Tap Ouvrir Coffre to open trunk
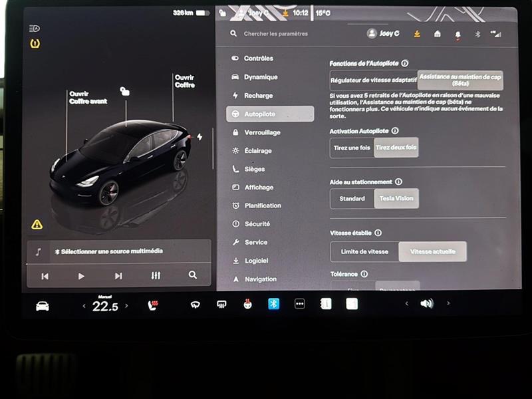 pos(185,81)
